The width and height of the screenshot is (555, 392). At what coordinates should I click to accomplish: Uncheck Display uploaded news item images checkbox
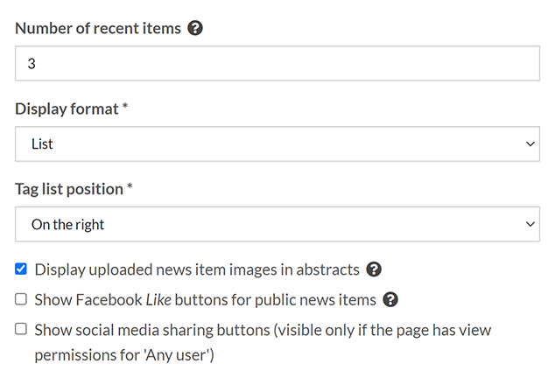pyautogui.click(x=21, y=269)
